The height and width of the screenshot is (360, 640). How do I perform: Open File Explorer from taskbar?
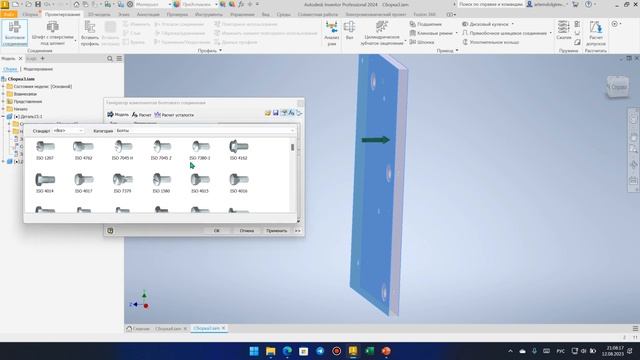[x=271, y=351]
